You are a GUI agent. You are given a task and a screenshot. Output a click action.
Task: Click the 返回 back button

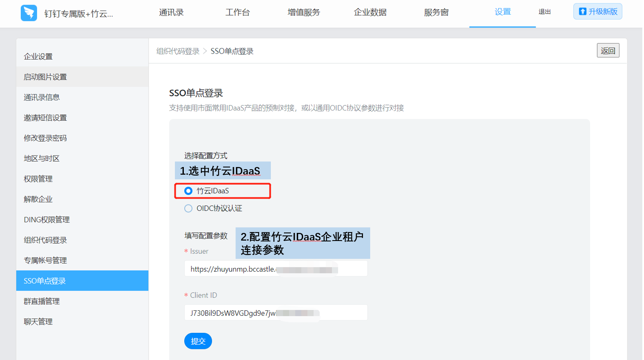608,51
